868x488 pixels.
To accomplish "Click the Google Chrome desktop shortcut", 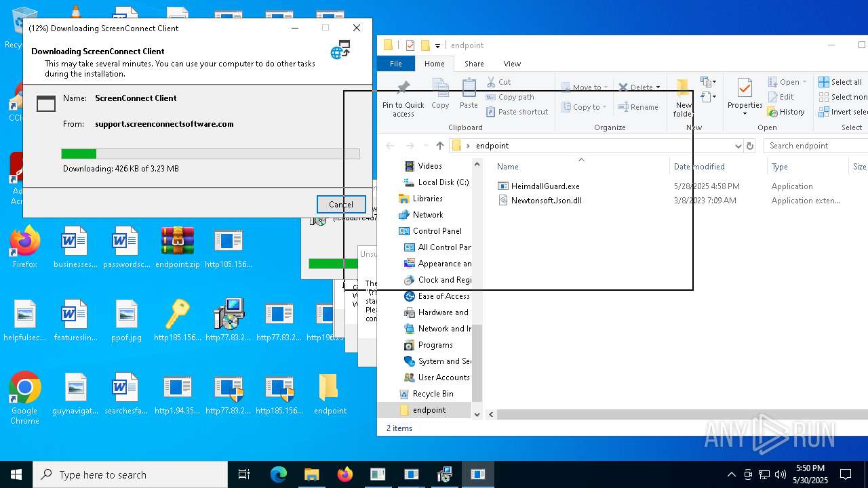I will [x=25, y=399].
